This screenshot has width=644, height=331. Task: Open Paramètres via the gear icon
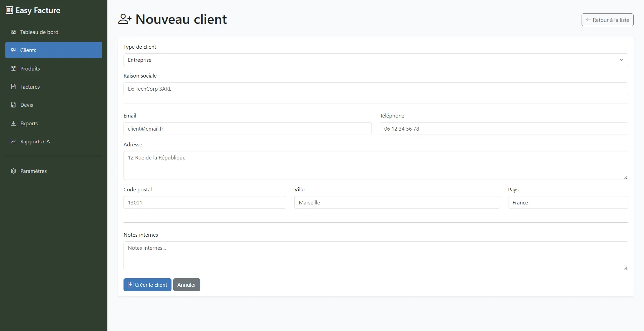(13, 171)
